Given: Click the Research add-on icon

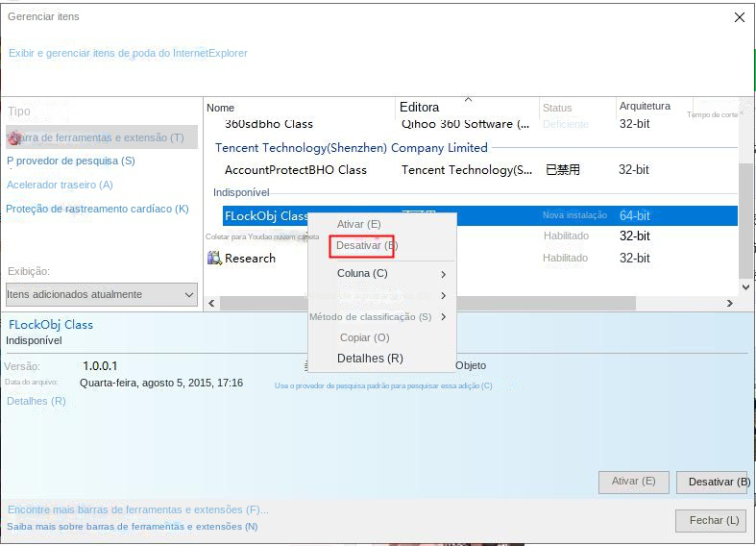Looking at the screenshot, I should click(x=214, y=258).
